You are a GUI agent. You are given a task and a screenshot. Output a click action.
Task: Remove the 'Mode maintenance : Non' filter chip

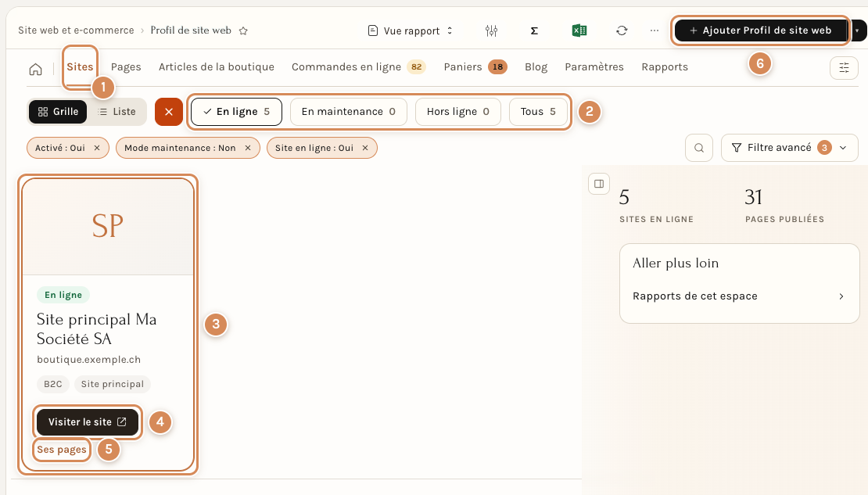click(248, 148)
